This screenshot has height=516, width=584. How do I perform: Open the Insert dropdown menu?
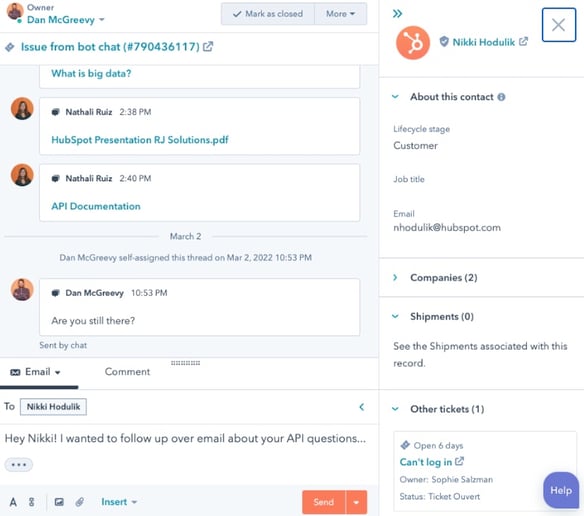pyautogui.click(x=119, y=502)
